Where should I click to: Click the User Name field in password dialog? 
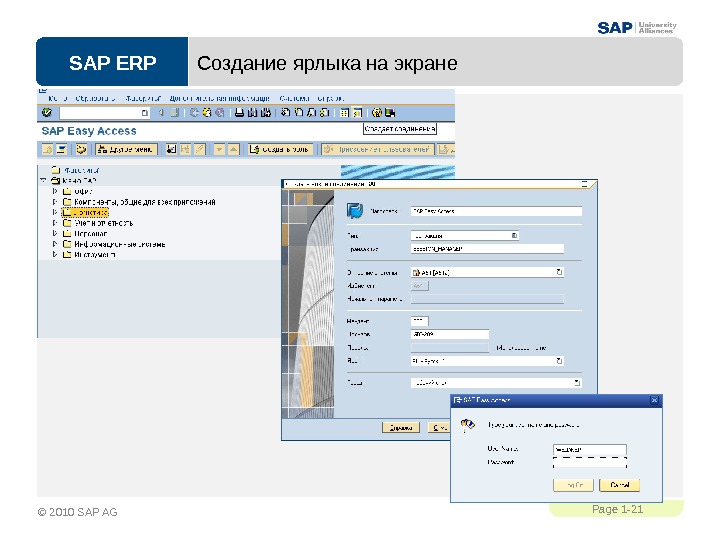pos(590,449)
